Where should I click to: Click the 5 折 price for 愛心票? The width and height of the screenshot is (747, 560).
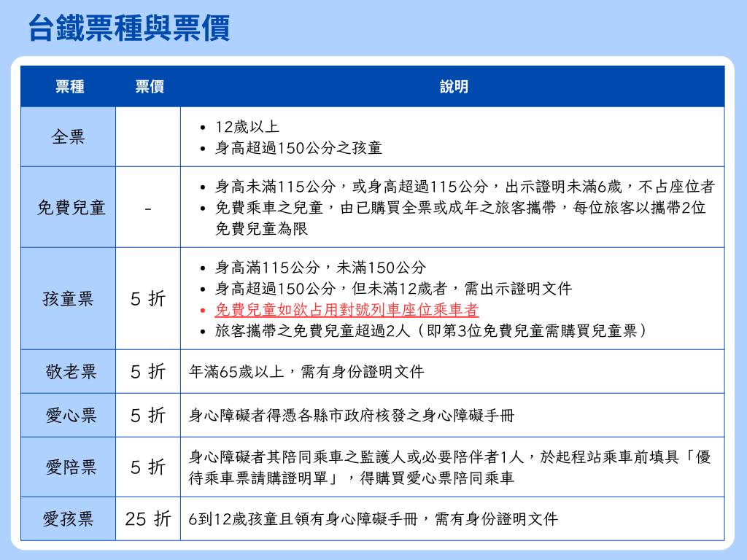(x=148, y=415)
